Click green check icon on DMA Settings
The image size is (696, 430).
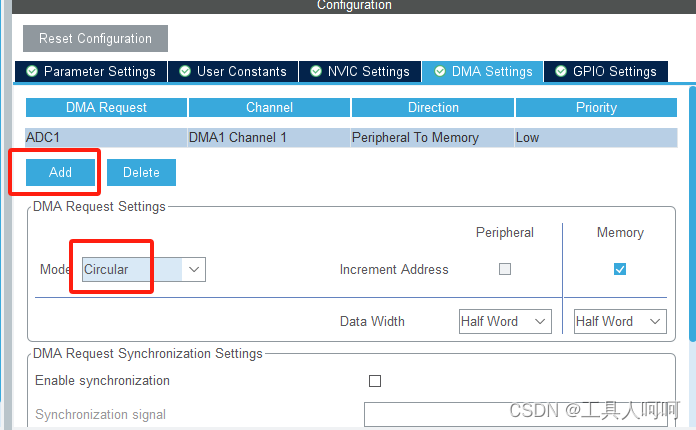[x=440, y=71]
